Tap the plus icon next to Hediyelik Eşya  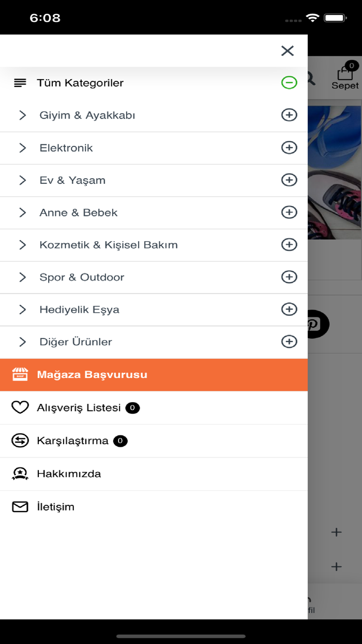pos(289,309)
